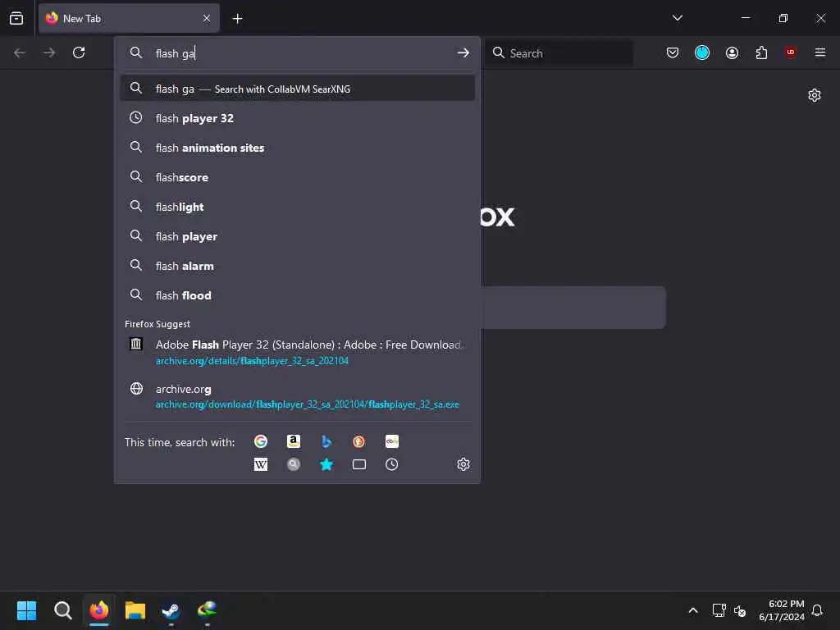Viewport: 840px width, 630px height.
Task: Open Firefox View from the tab strip
Action: [x=16, y=18]
